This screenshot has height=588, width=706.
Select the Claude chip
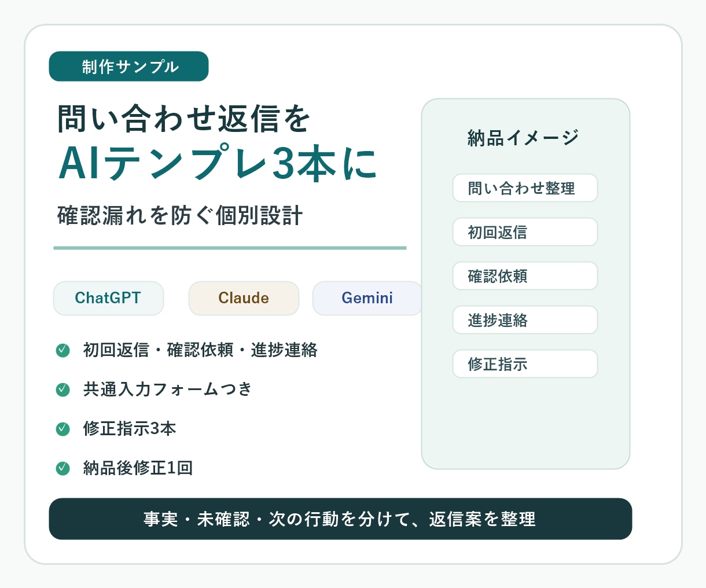pos(244,298)
